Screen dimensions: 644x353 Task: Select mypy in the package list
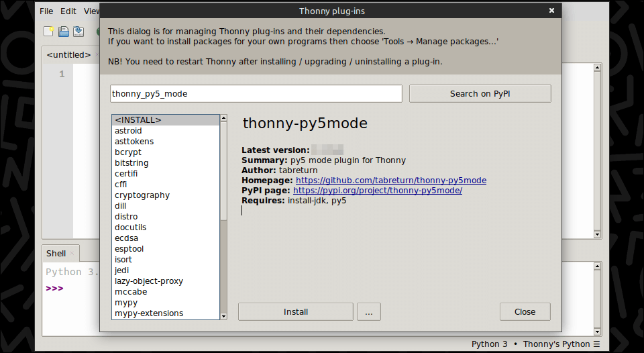point(166,303)
